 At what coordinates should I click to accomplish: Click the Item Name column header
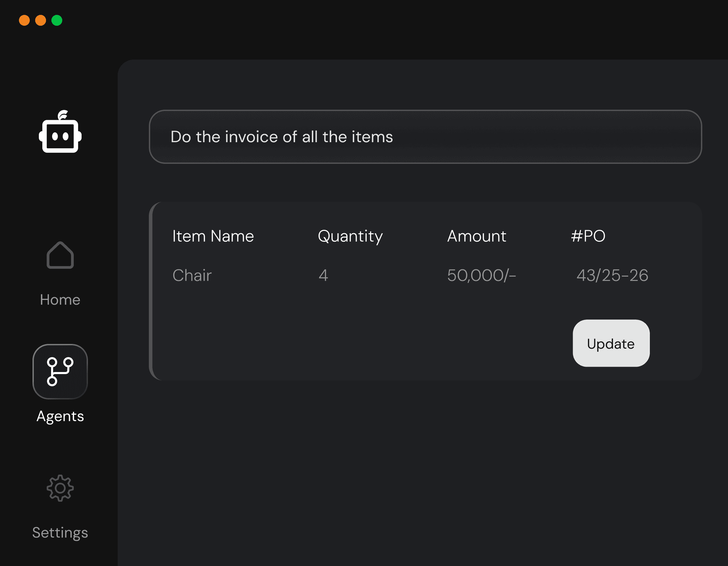[213, 236]
